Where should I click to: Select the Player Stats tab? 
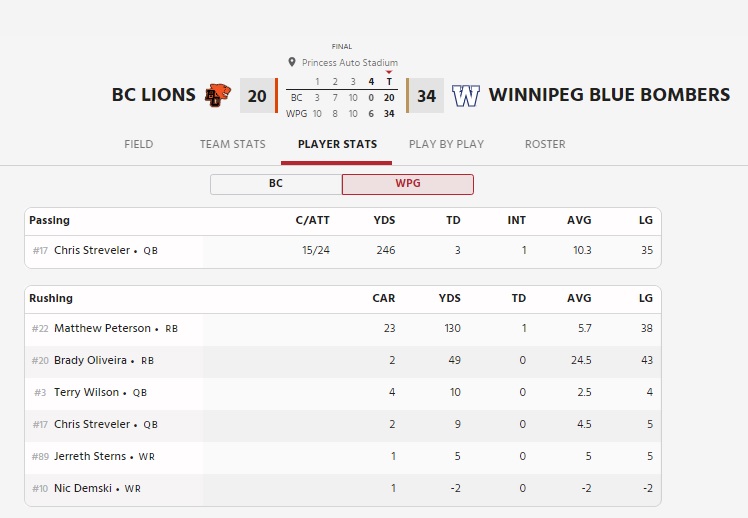tap(337, 144)
